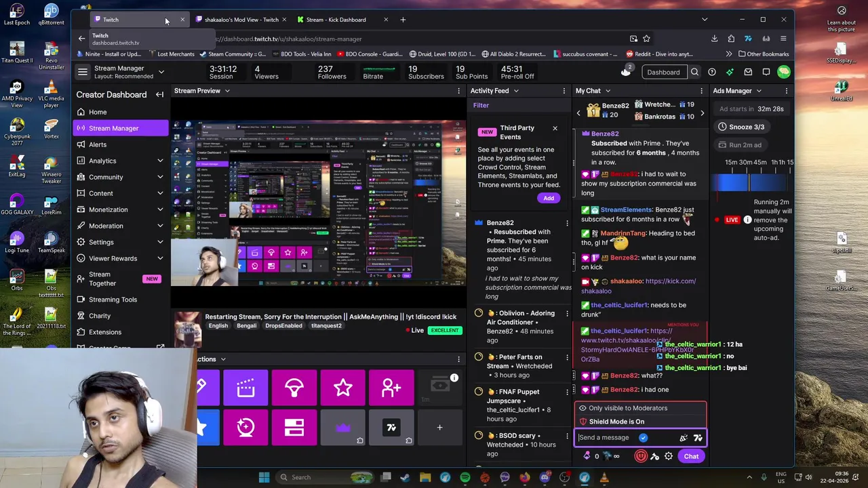The height and width of the screenshot is (488, 868).
Task: Open Activity Feed three-dot options
Action: 564,91
